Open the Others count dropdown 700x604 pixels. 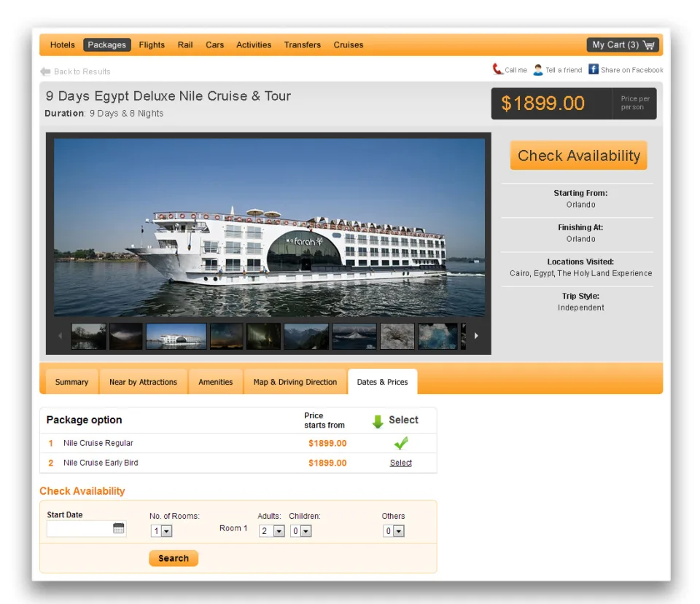(x=393, y=531)
